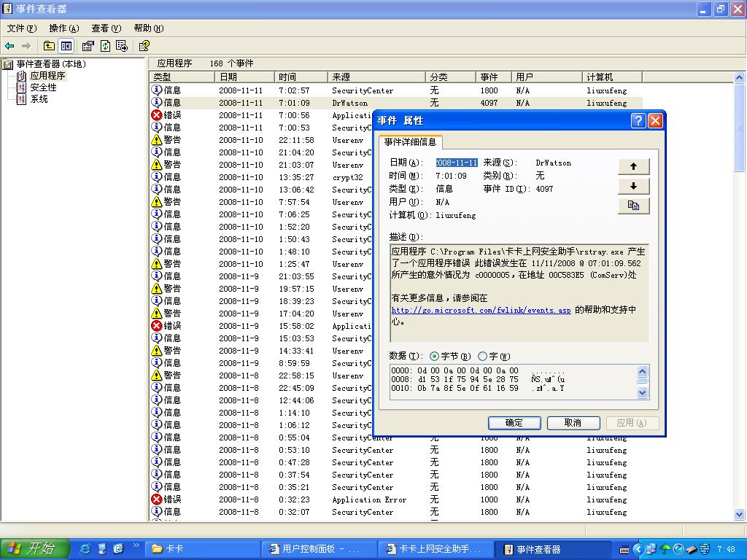Viewport: 747px width, 560px height.
Task: Open the 查看 (View) menu
Action: pos(106,28)
